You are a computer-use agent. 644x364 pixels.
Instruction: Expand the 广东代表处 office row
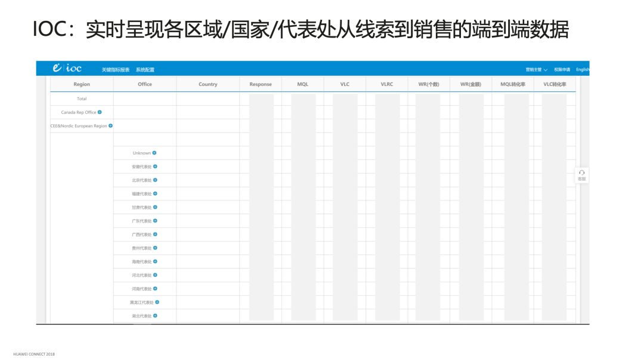point(155,221)
